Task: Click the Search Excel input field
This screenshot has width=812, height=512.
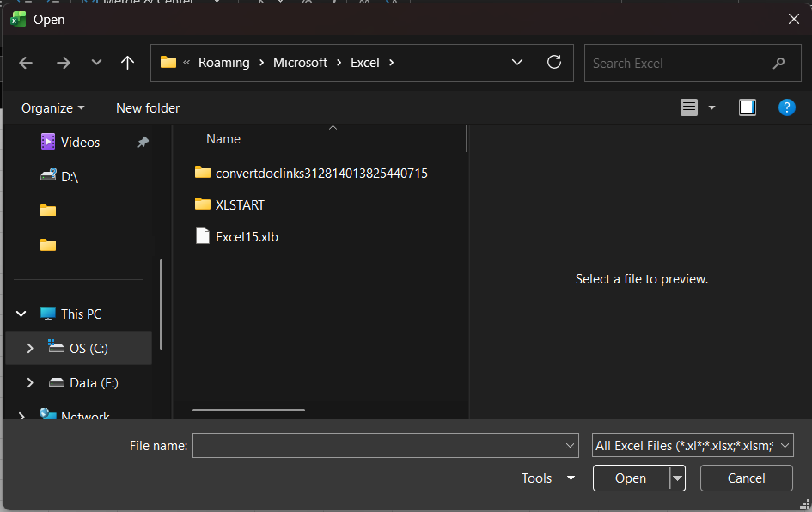Action: (693, 64)
